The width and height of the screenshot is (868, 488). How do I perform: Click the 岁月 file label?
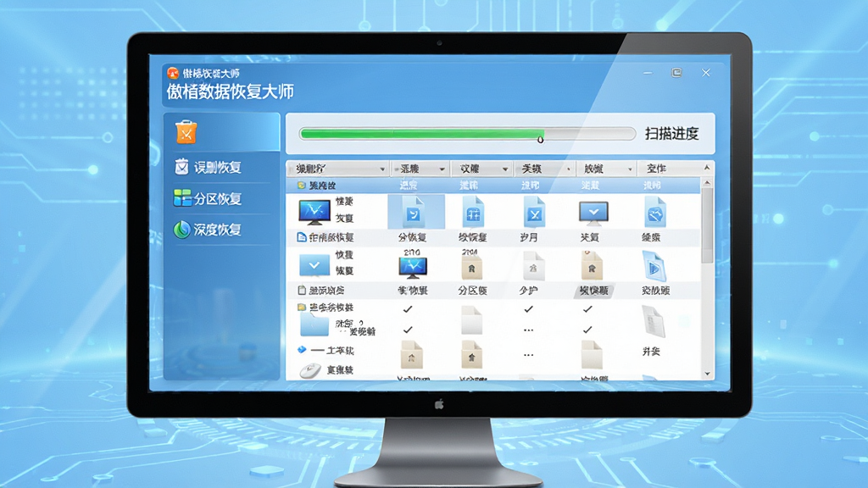pos(529,237)
